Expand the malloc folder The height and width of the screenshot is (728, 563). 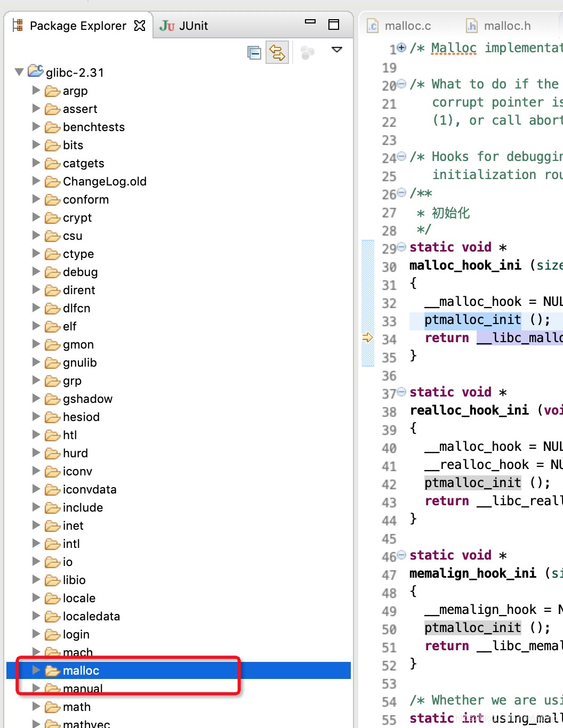pos(36,670)
